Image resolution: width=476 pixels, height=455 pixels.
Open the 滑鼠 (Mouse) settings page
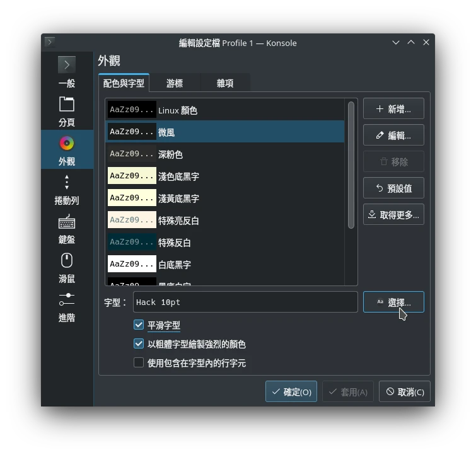click(67, 268)
